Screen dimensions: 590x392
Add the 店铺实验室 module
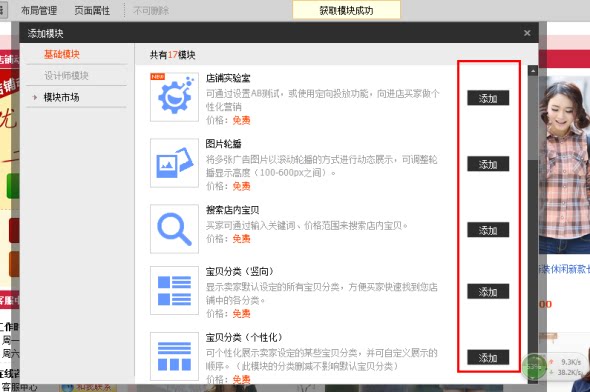pyautogui.click(x=488, y=98)
